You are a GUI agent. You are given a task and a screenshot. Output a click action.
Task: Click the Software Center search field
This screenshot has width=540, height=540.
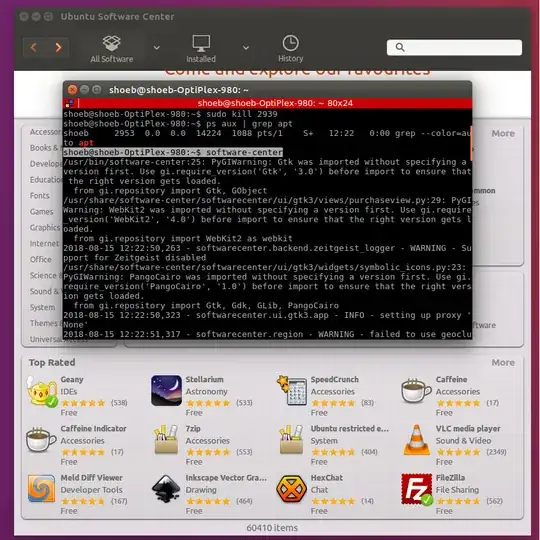[454, 47]
